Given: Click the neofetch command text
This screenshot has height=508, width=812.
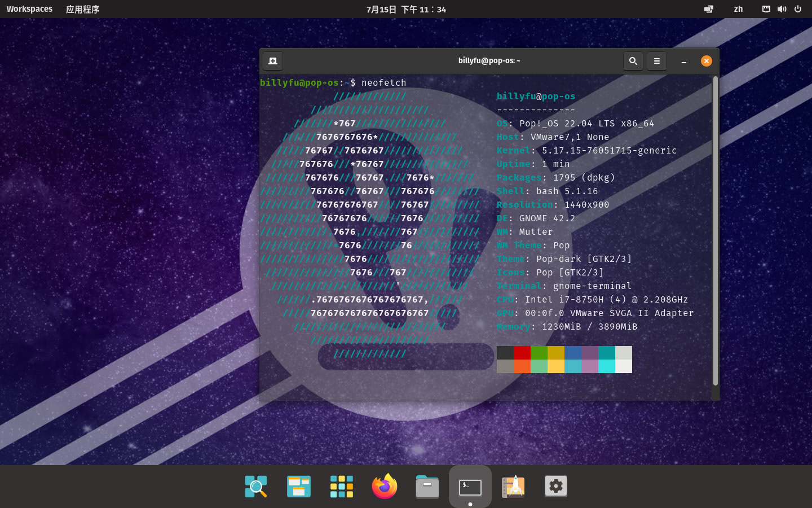Looking at the screenshot, I should tap(384, 82).
